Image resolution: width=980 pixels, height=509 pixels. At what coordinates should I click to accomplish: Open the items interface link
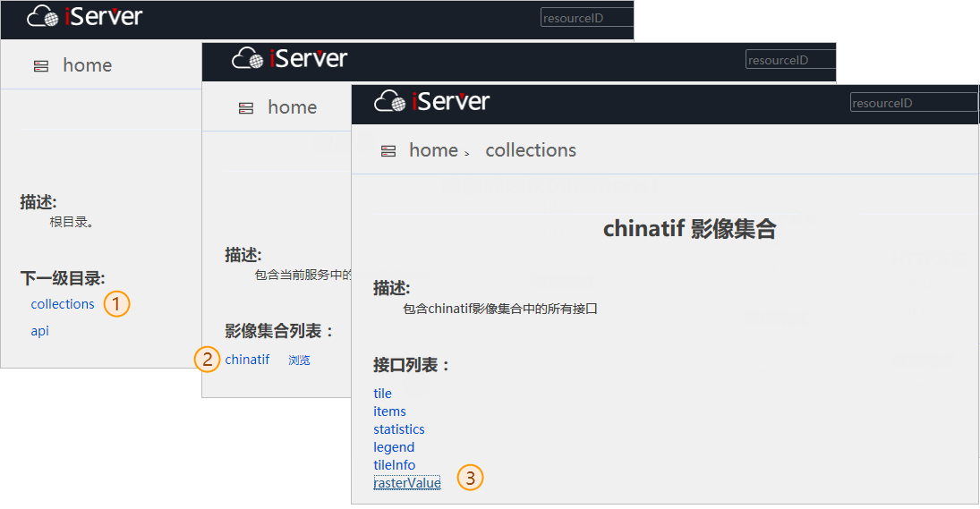point(390,411)
